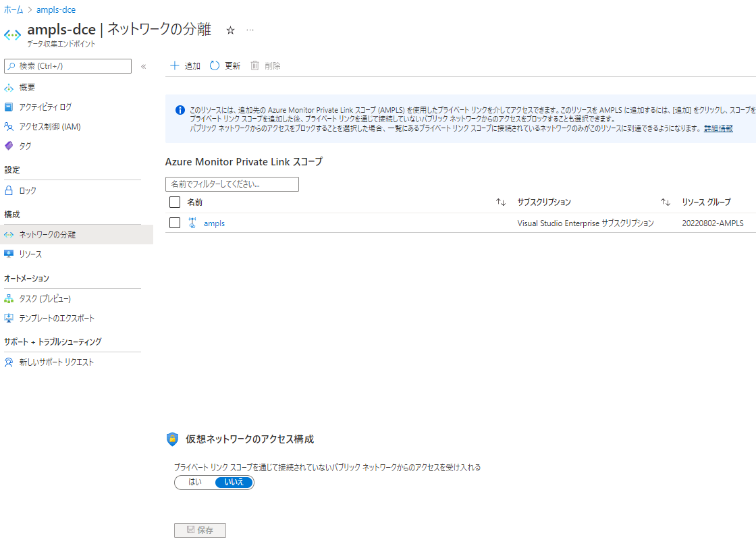The image size is (756, 546).
Task: Open the ampls scope link
Action: 214,223
